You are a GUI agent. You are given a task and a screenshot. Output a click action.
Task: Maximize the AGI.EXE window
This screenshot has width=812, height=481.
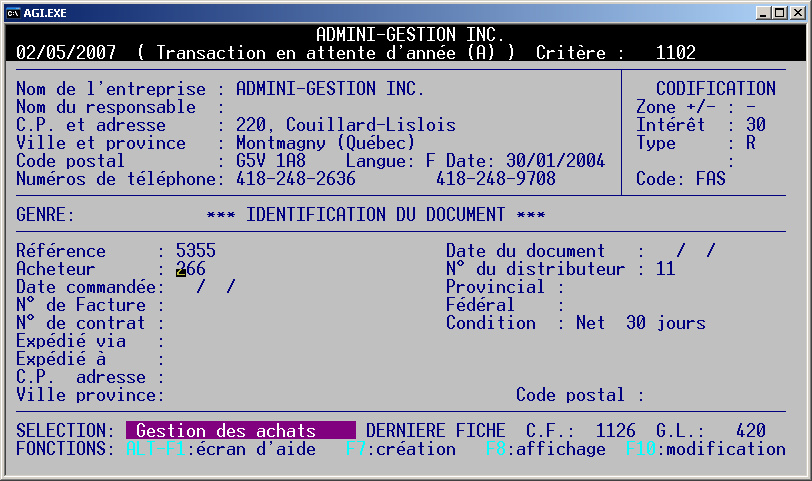pos(779,12)
